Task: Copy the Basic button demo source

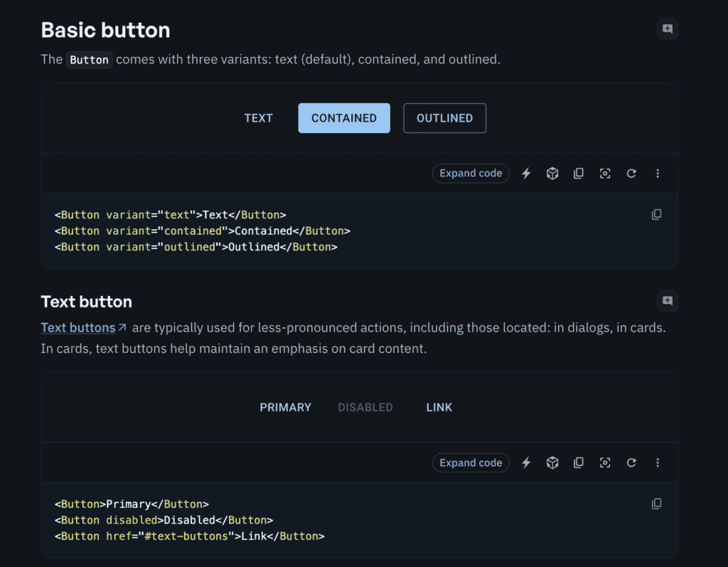Action: (x=579, y=173)
